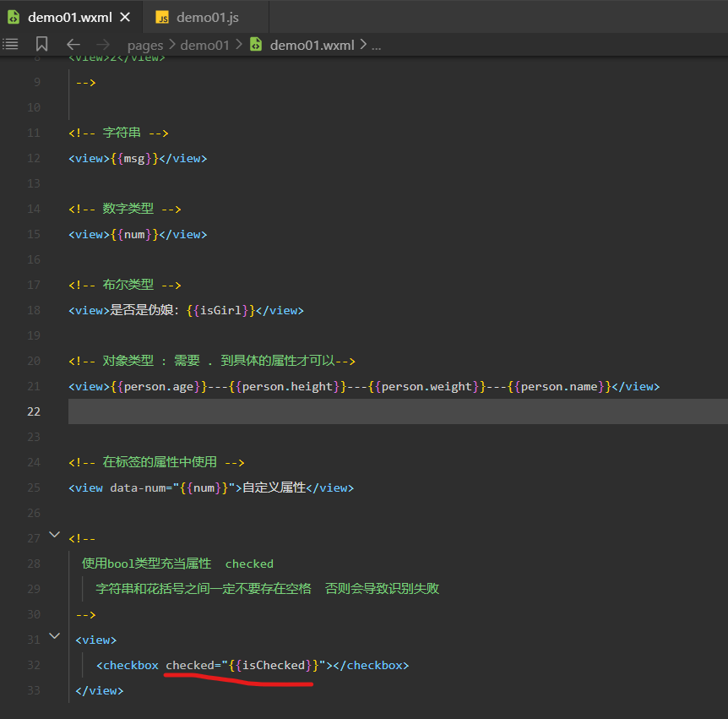The width and height of the screenshot is (728, 719).
Task: Collapse the comment block at line 27
Action: pyautogui.click(x=55, y=535)
